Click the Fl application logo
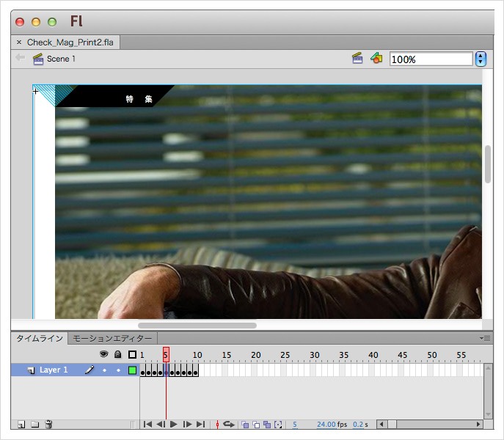Screen dimensions: 504x440 tap(76, 21)
